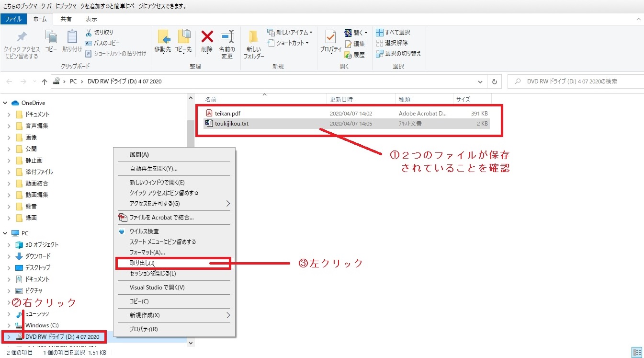Open Properties (プロパティ) icon in ribbon
This screenshot has height=358, width=644.
[330, 37]
